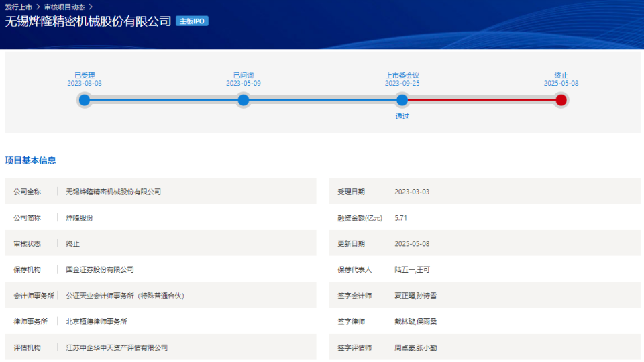Click the 融资金额(亿元) field label
The width and height of the screenshot is (644, 362).
click(x=360, y=218)
